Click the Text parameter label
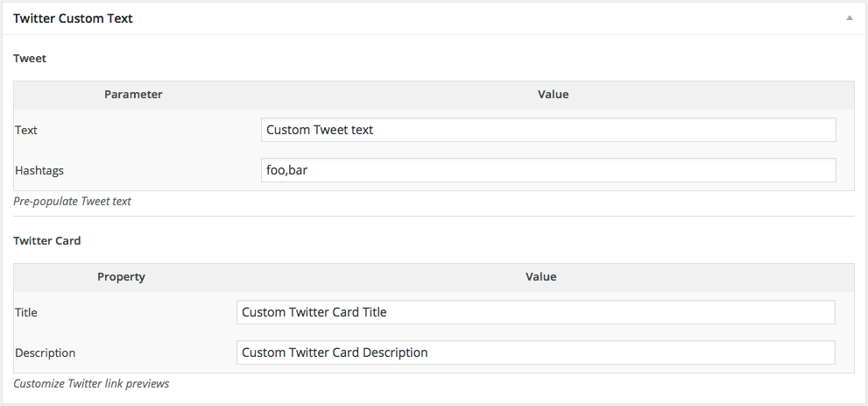868x406 pixels. pos(26,130)
